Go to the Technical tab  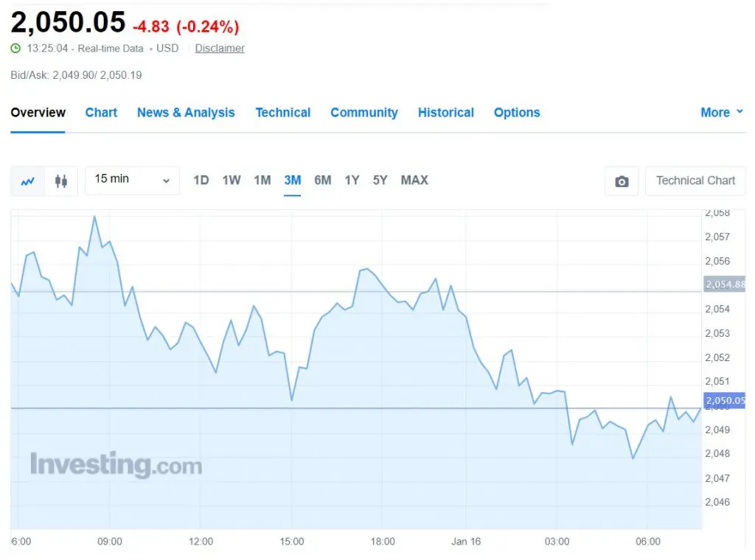pyautogui.click(x=282, y=113)
